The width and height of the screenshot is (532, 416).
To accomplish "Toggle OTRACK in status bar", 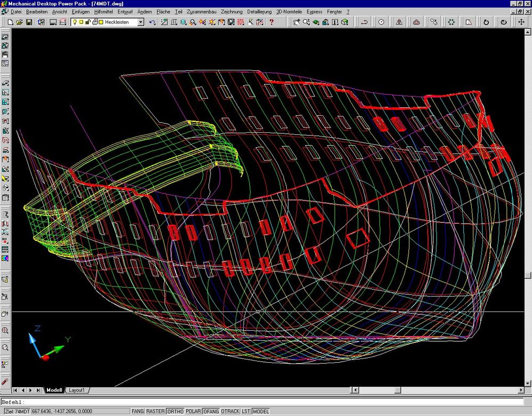I will (230, 411).
